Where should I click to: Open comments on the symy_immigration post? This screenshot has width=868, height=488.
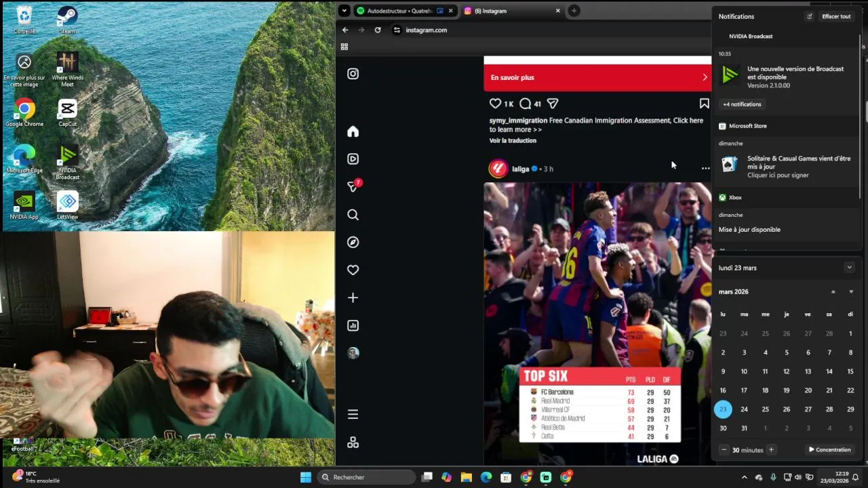(x=525, y=104)
